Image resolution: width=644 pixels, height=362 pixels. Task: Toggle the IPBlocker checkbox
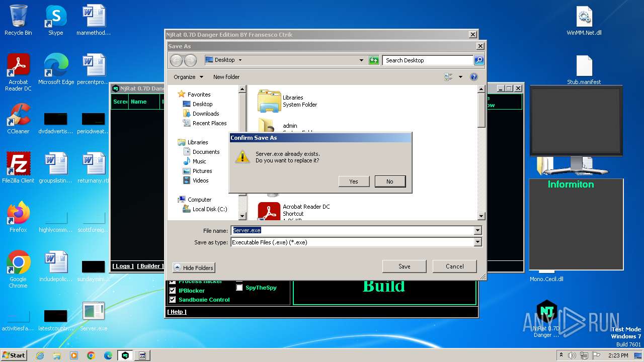click(173, 291)
